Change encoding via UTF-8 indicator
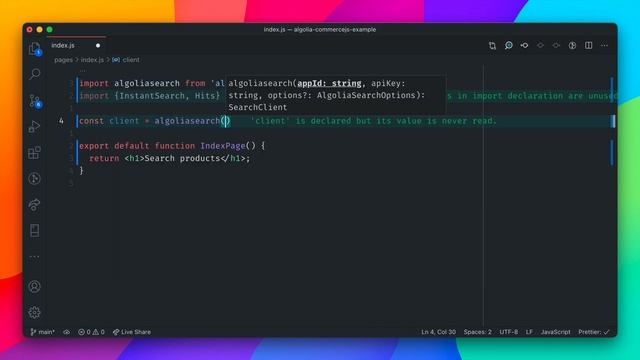Viewport: 640px width, 360px height. click(x=509, y=332)
